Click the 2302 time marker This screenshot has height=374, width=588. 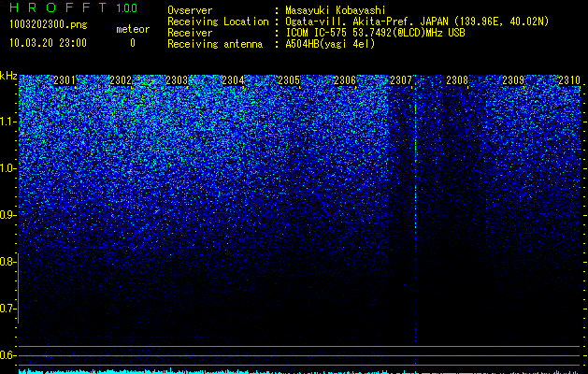click(x=121, y=79)
